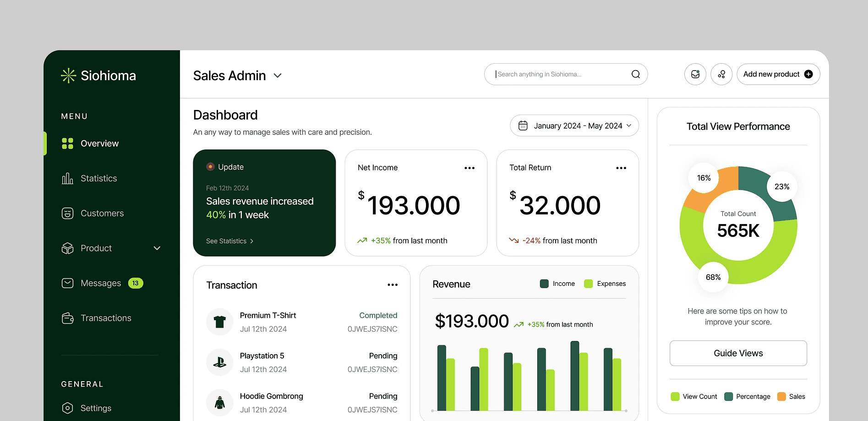Click the See Statistics arrow chevron
This screenshot has height=421, width=868.
251,241
